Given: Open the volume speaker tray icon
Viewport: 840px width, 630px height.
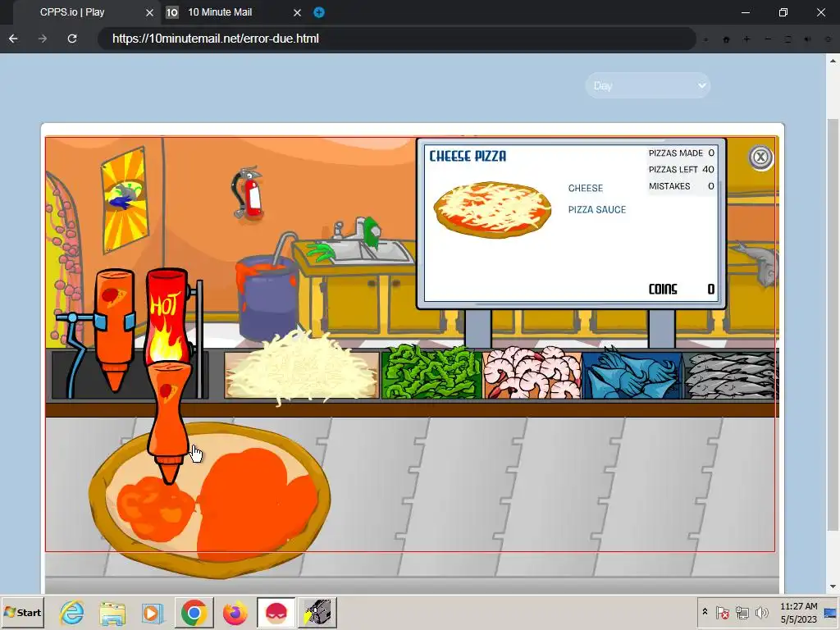Looking at the screenshot, I should [x=761, y=612].
